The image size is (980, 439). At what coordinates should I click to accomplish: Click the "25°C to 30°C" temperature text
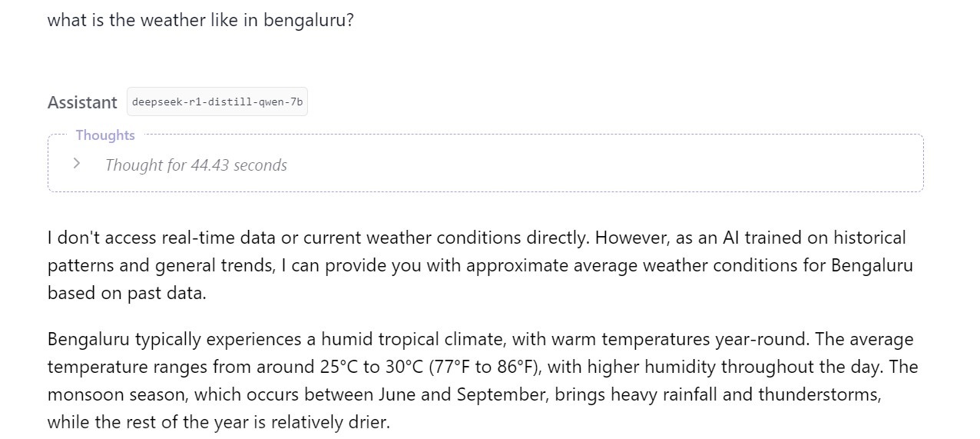click(372, 367)
